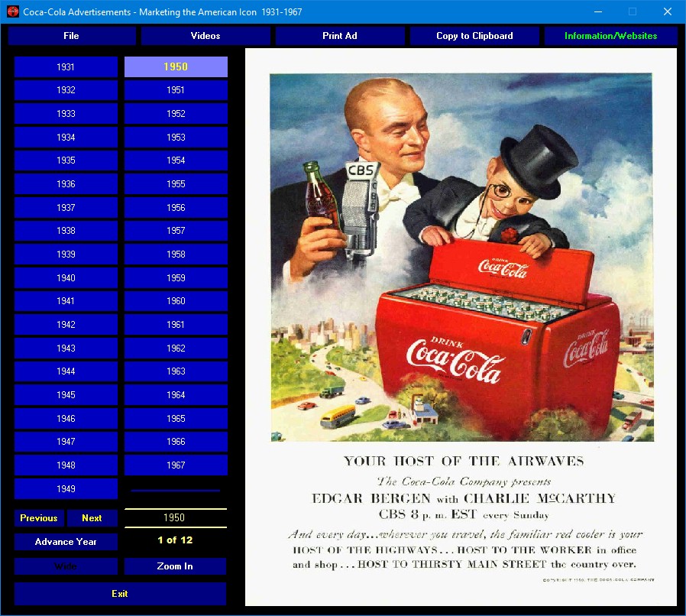This screenshot has height=616, width=686.
Task: Select the year 1946
Action: [66, 419]
